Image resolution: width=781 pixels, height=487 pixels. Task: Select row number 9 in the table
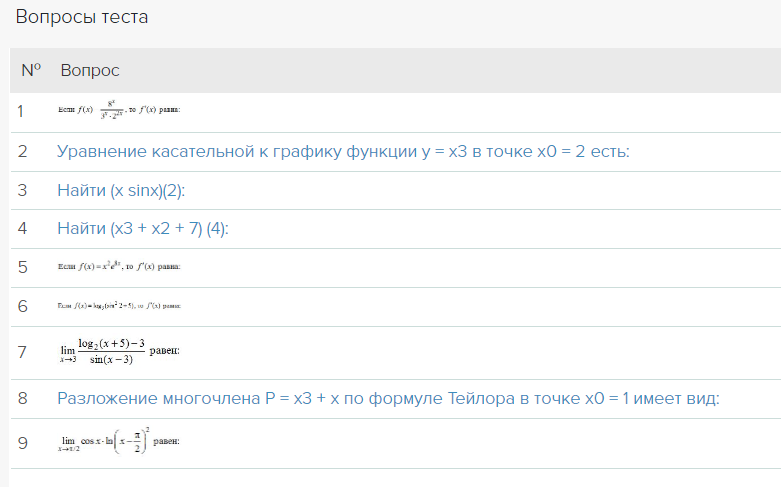click(22, 443)
